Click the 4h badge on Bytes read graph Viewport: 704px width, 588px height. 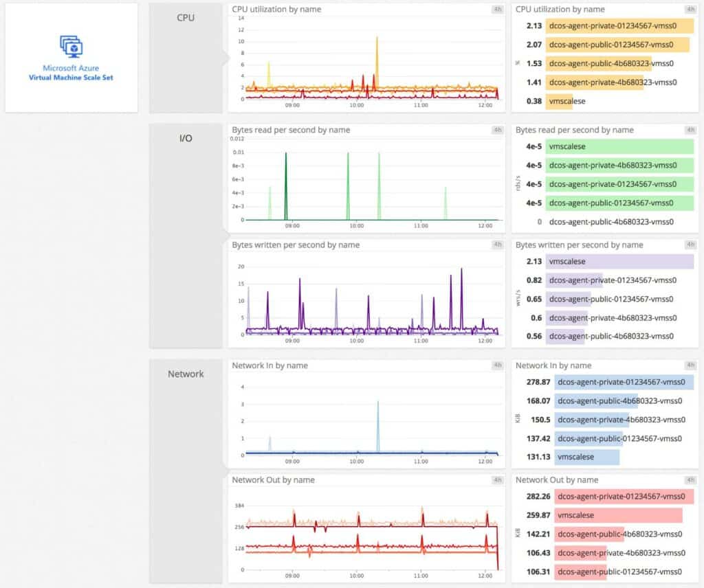tap(498, 130)
